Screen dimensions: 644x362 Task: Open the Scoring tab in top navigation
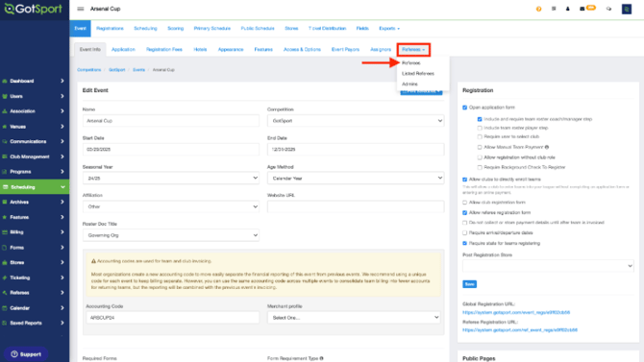(x=175, y=28)
